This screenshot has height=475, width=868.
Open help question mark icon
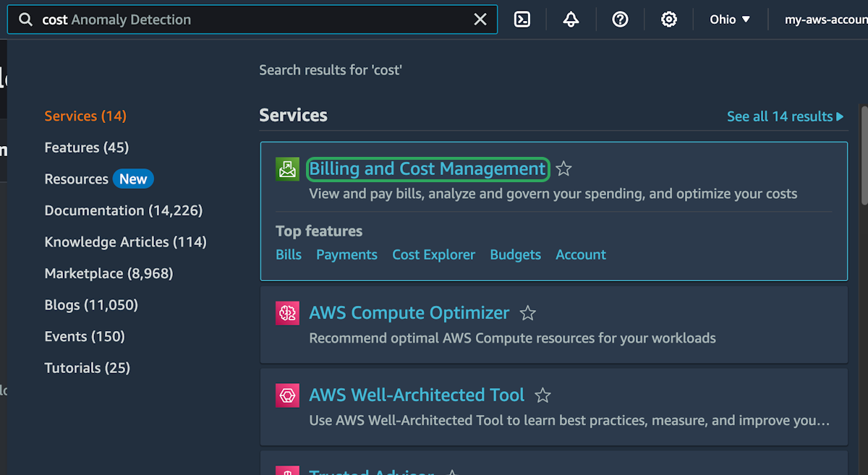click(x=620, y=20)
